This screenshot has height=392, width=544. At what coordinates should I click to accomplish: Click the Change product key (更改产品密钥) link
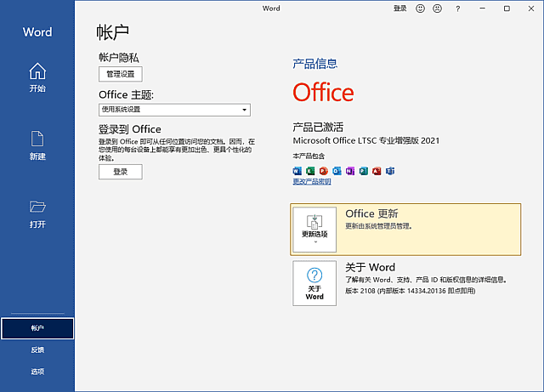[312, 182]
